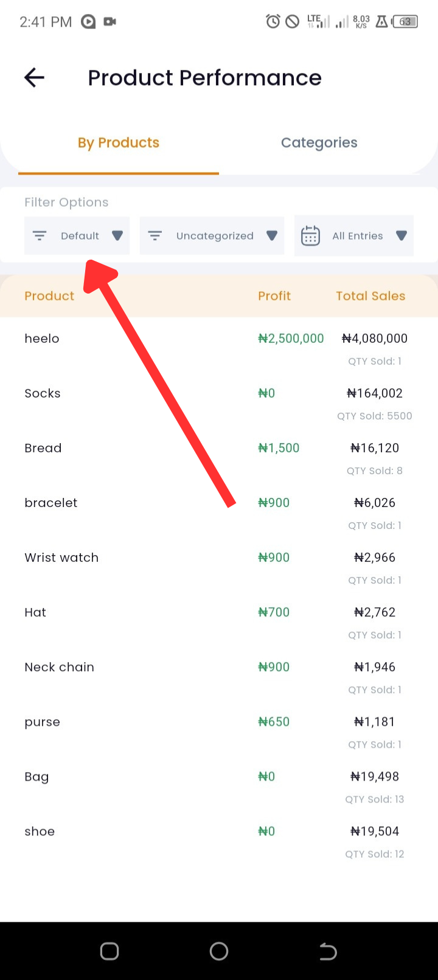The image size is (438, 980).
Task: Open the heelo product row
Action: [x=219, y=348]
